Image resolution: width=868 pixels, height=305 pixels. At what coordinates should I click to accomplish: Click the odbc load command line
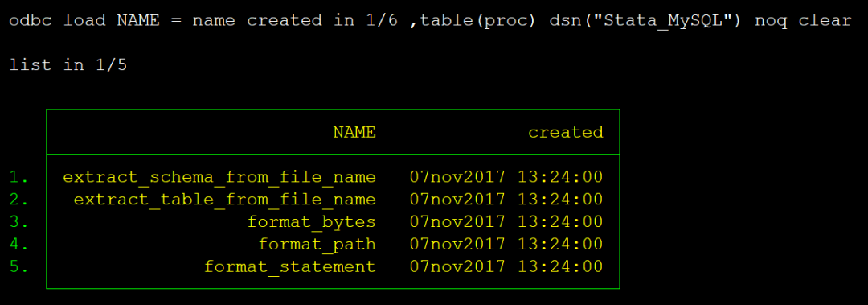click(x=430, y=21)
